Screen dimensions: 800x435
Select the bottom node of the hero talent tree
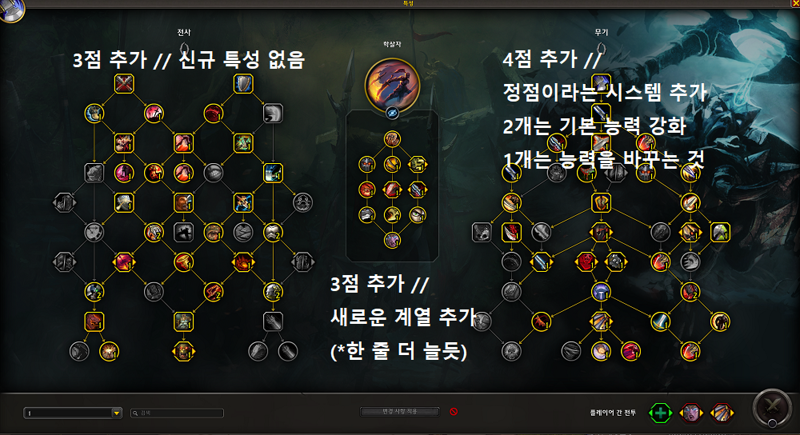[x=392, y=240]
